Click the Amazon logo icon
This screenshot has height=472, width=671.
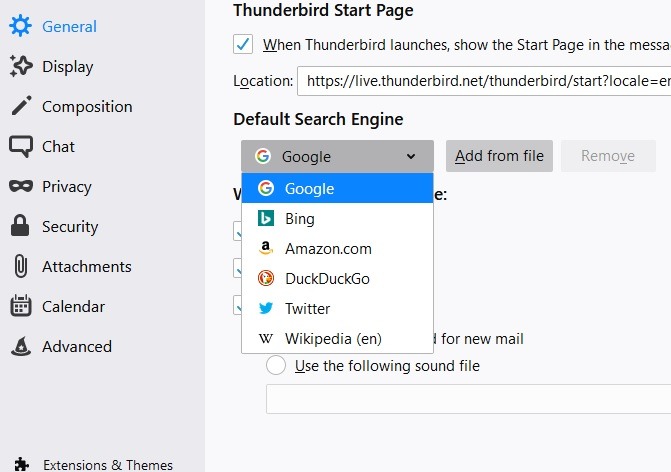coord(266,248)
